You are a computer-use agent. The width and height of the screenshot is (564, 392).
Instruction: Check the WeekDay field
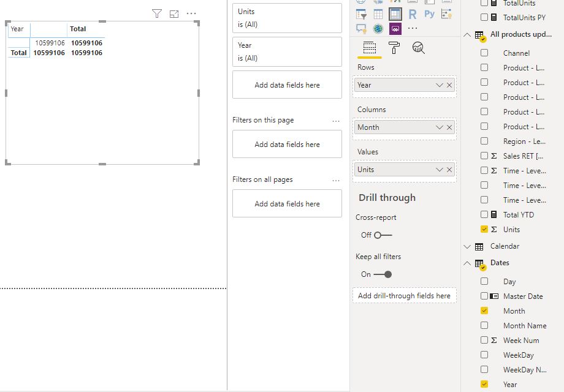click(484, 355)
